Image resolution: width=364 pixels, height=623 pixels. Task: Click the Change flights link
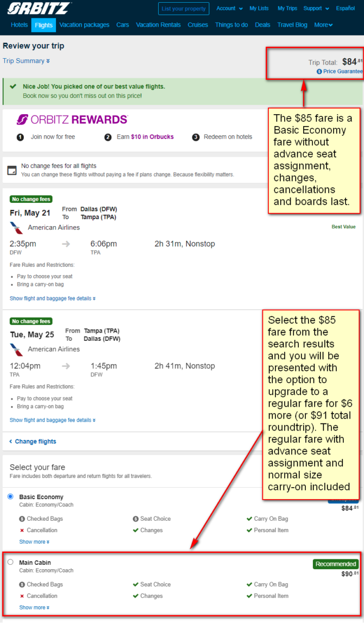click(x=33, y=441)
